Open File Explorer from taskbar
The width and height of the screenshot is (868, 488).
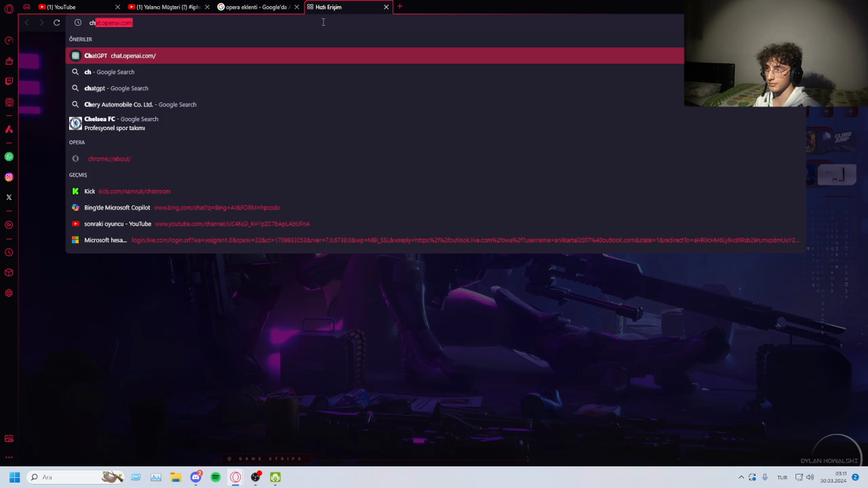click(176, 477)
